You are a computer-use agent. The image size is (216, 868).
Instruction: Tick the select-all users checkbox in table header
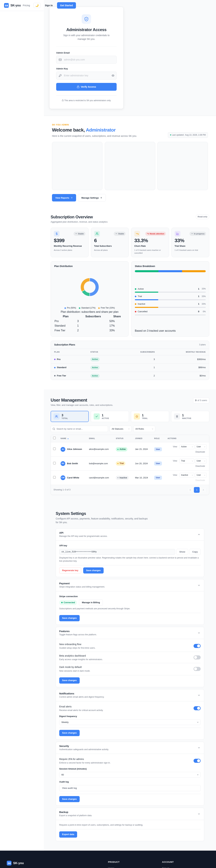pos(55,438)
